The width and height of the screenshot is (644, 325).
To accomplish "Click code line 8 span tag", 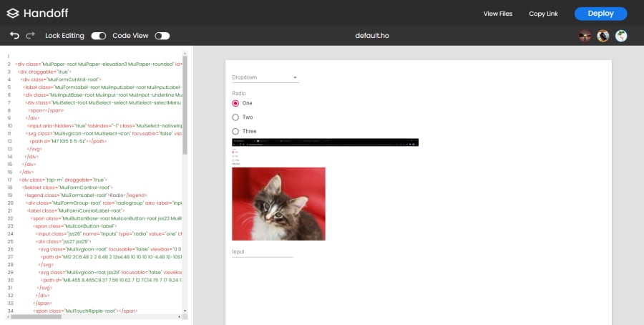I will point(46,110).
